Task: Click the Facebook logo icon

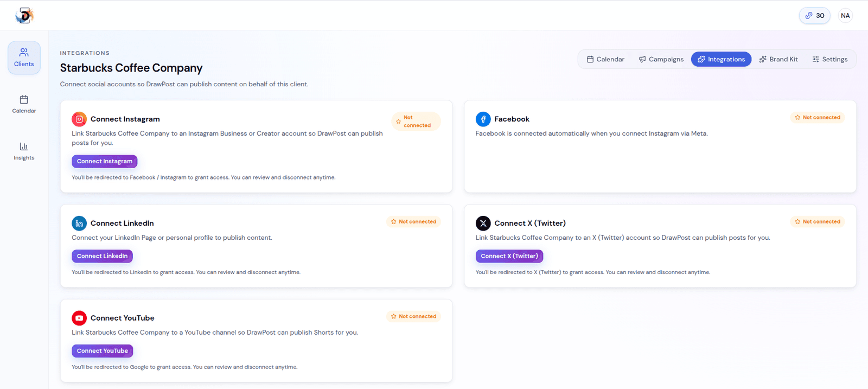Action: click(x=483, y=119)
